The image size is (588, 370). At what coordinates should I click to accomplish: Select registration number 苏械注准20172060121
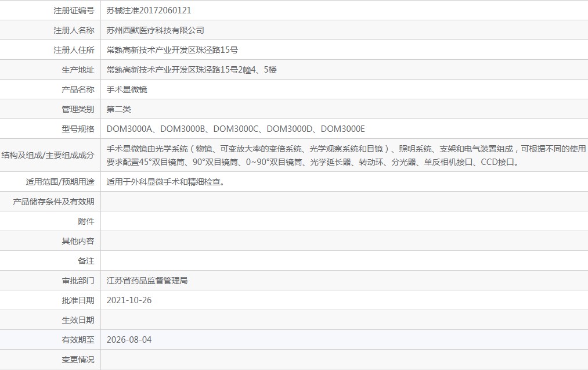(149, 10)
